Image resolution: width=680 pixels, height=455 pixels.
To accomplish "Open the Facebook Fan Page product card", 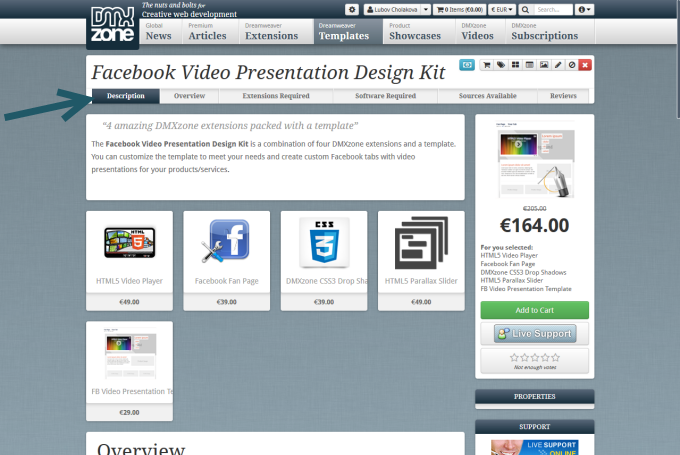I will (x=226, y=261).
